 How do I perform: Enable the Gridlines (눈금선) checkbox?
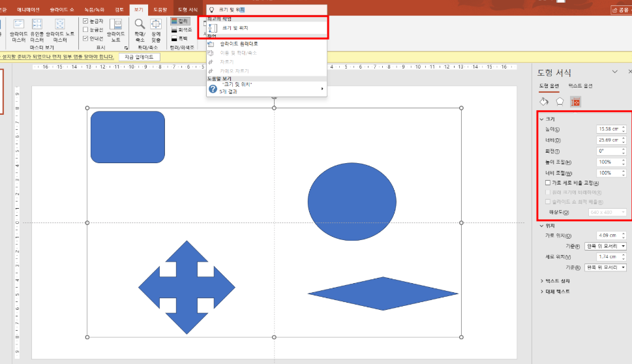[x=85, y=29]
